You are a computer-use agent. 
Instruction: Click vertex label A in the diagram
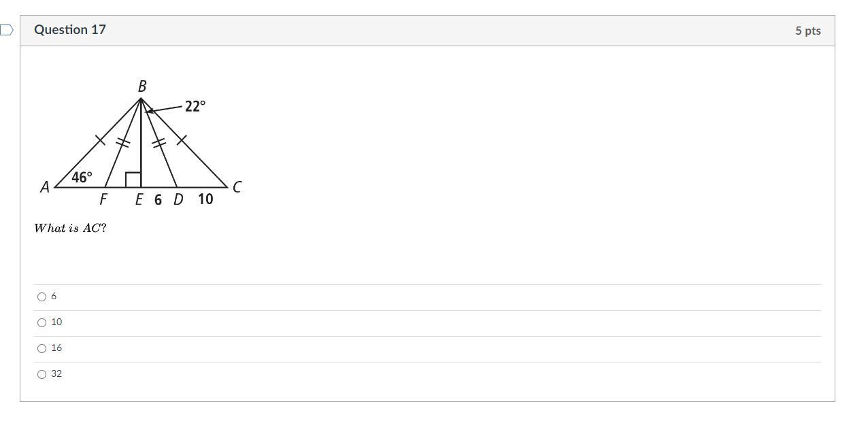[x=45, y=187]
